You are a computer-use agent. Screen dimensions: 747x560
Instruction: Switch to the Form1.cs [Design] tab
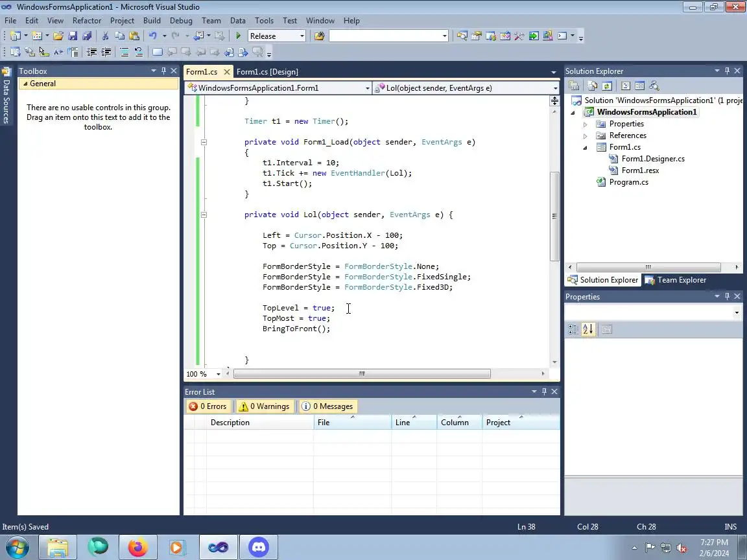[x=267, y=72]
